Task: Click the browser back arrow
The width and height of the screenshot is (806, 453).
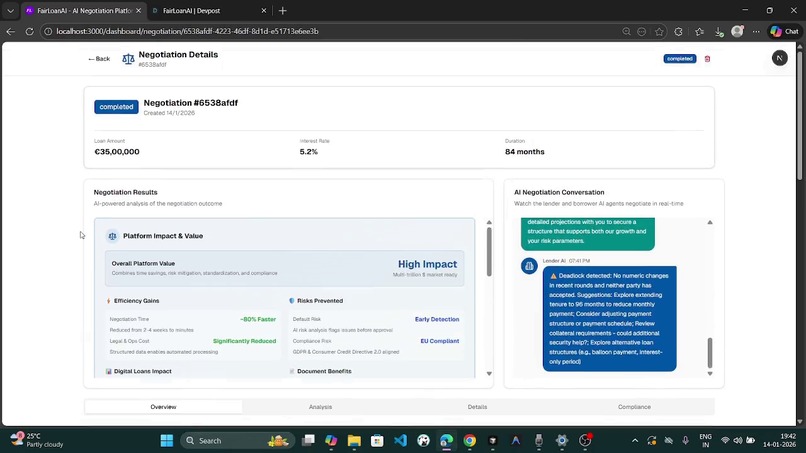Action: point(11,31)
